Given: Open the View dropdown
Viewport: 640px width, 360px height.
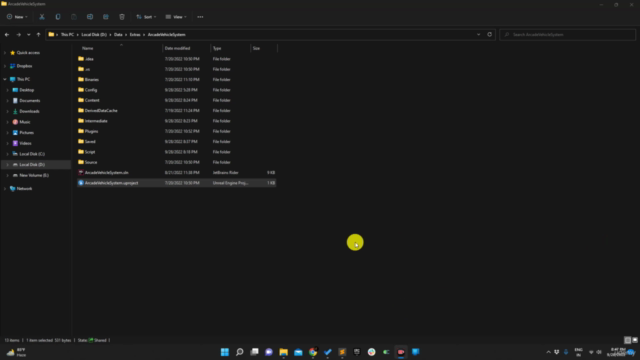Looking at the screenshot, I should click(x=176, y=17).
